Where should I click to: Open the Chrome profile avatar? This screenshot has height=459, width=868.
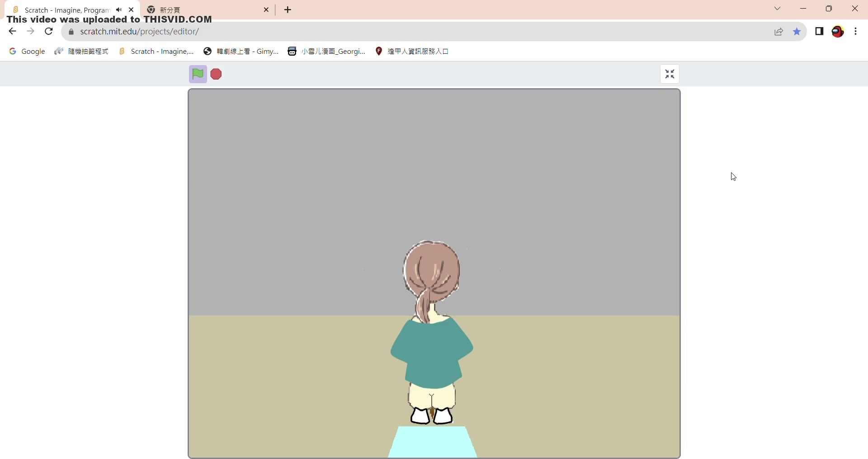tap(838, 32)
